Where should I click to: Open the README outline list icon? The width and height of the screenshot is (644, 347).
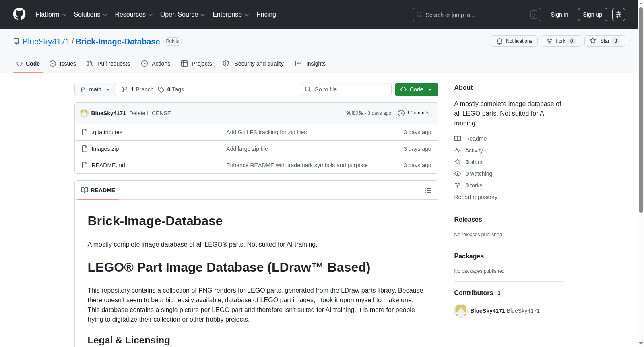pos(428,190)
